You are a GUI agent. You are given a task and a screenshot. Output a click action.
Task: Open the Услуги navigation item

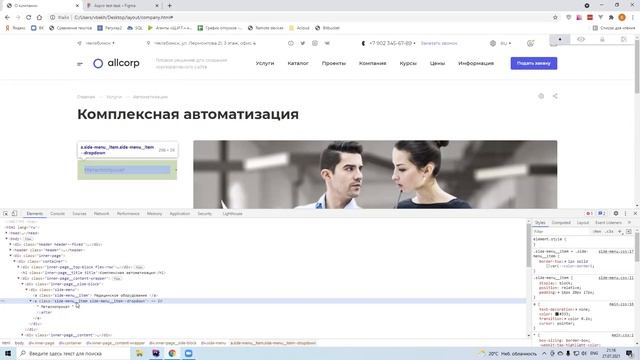click(265, 63)
